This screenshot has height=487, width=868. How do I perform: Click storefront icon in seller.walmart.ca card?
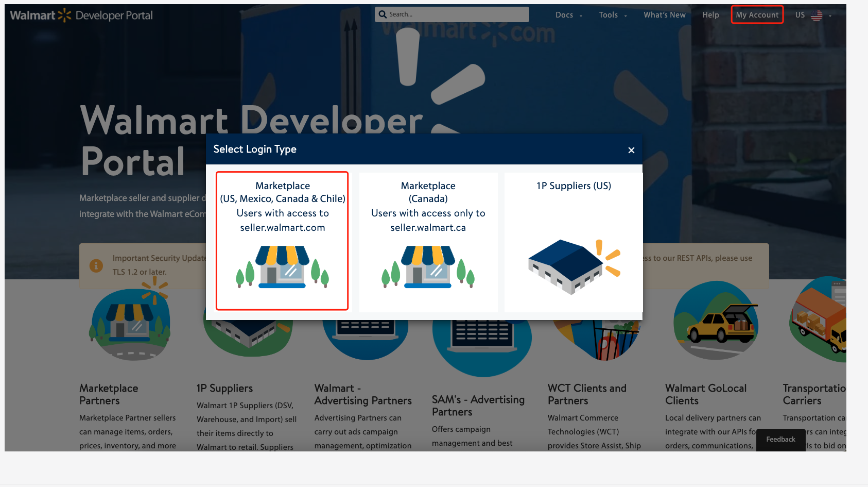click(x=428, y=266)
